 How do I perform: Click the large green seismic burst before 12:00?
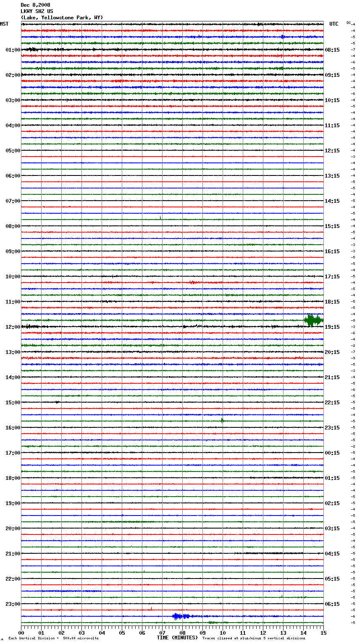[313, 320]
